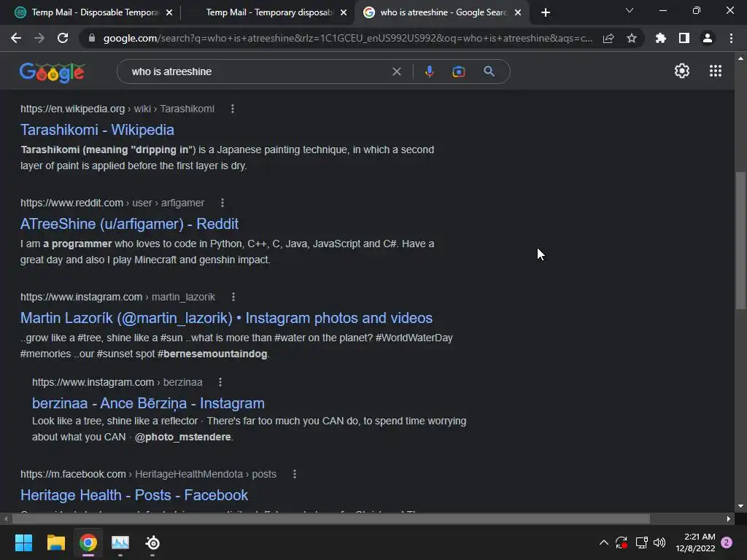Start voice search microphone

click(x=429, y=71)
